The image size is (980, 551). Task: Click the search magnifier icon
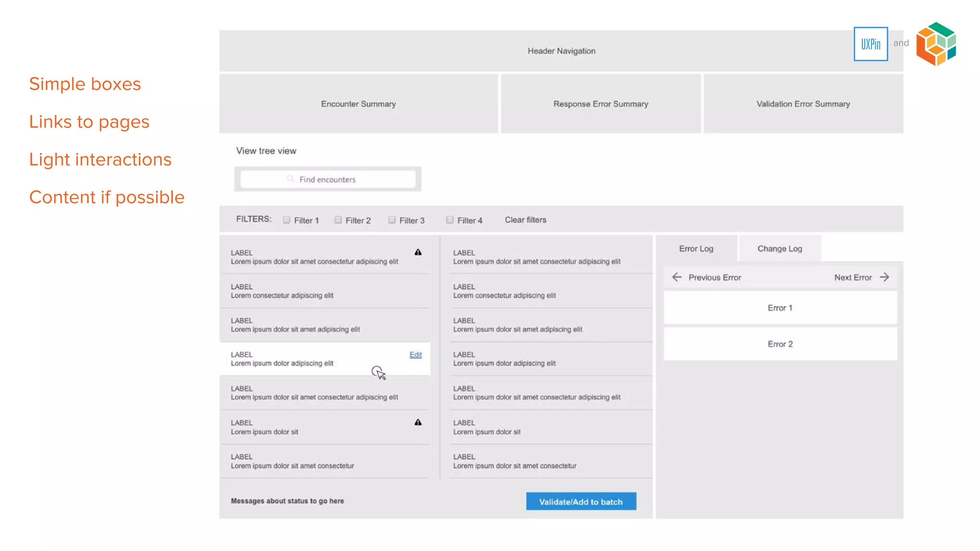[x=290, y=179]
